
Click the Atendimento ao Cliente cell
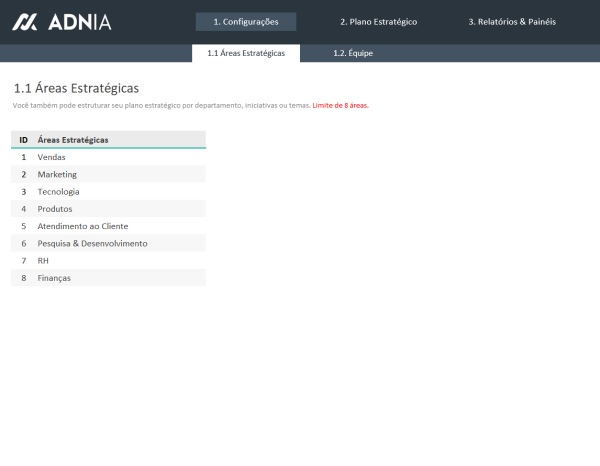(82, 226)
